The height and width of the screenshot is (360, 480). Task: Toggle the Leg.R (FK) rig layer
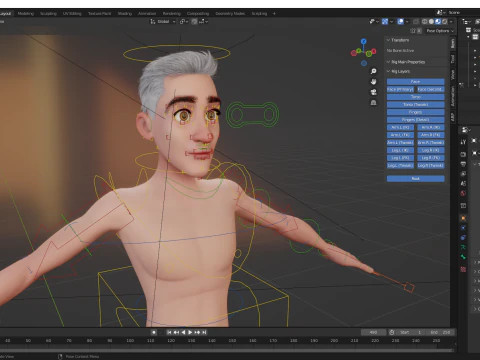pos(431,158)
